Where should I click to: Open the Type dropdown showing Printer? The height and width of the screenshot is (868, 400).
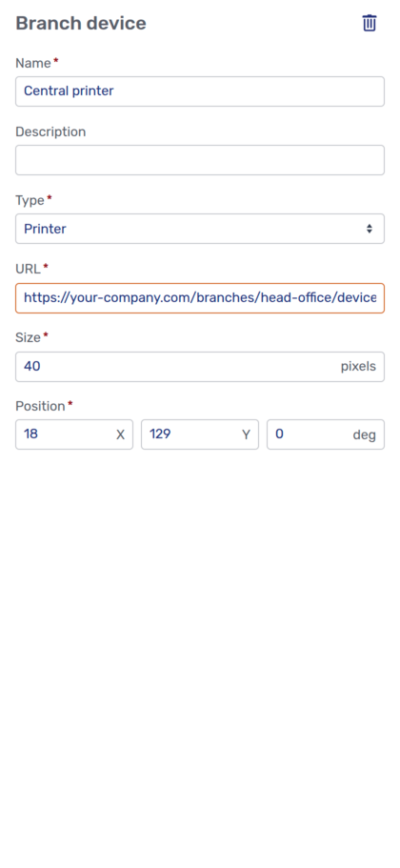[200, 229]
